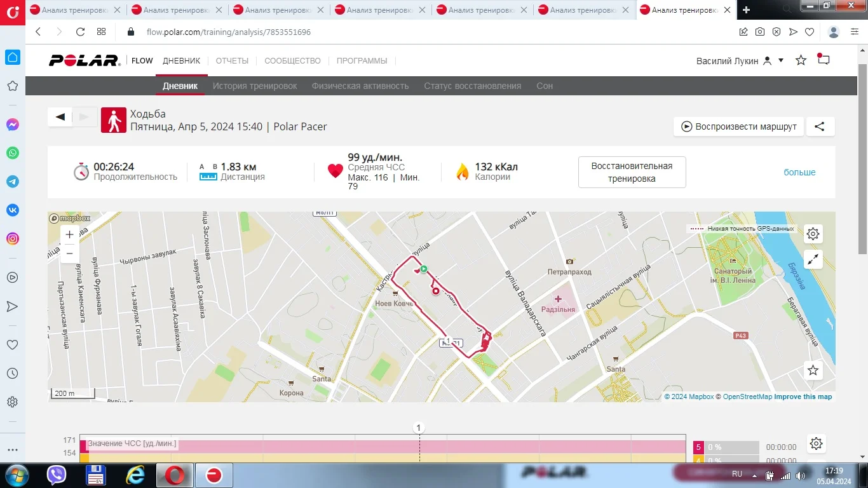The height and width of the screenshot is (488, 868).
Task: Open Messenger in the Opera sidebar
Action: (12, 125)
